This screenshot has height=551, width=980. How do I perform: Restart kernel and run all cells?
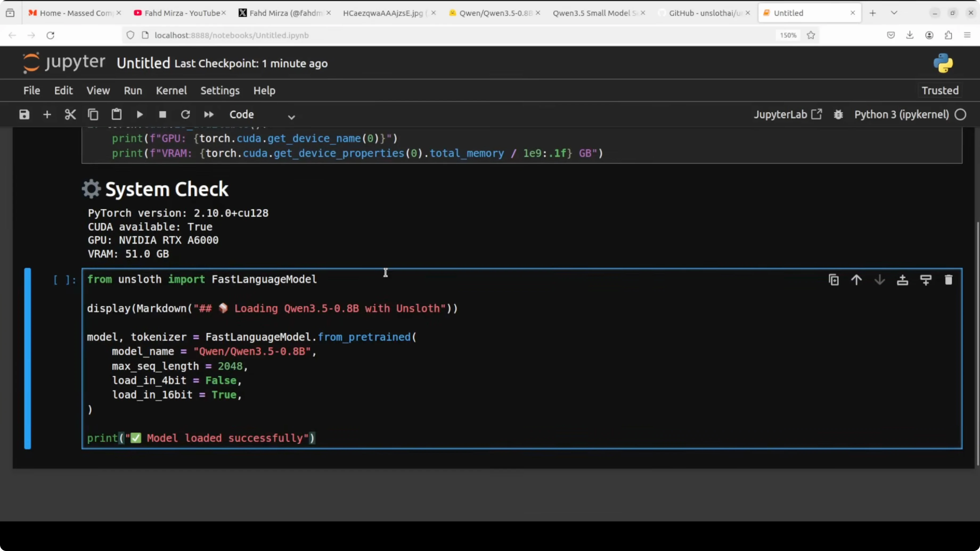(209, 114)
